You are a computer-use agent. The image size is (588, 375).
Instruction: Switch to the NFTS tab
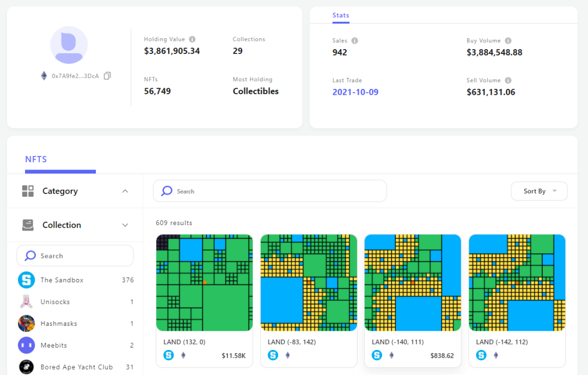(x=36, y=160)
